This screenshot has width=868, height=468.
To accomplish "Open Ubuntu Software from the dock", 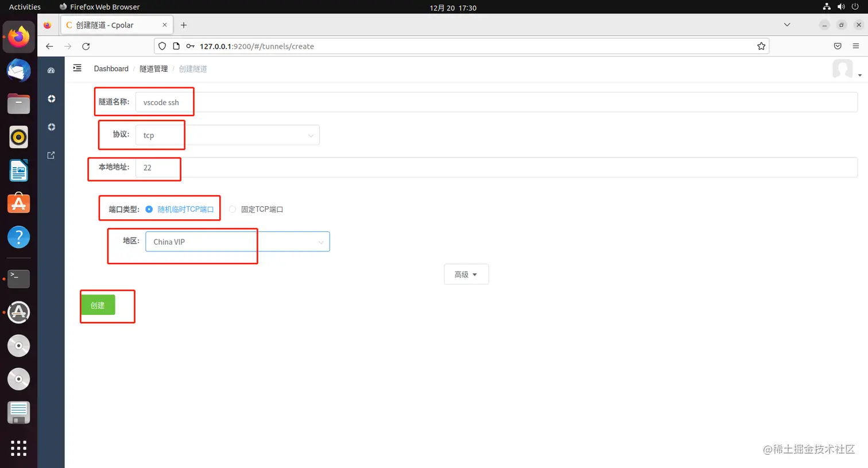I will click(18, 204).
